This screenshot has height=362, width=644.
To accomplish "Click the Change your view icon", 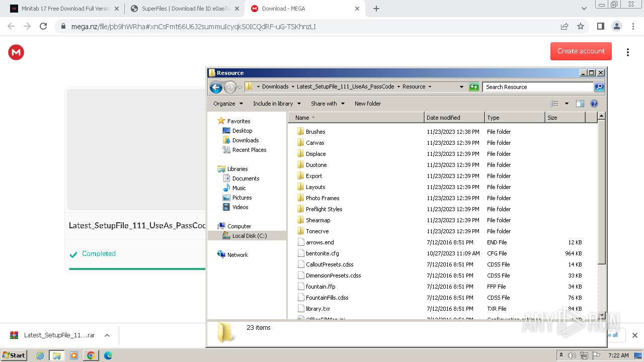I will click(x=554, y=104).
